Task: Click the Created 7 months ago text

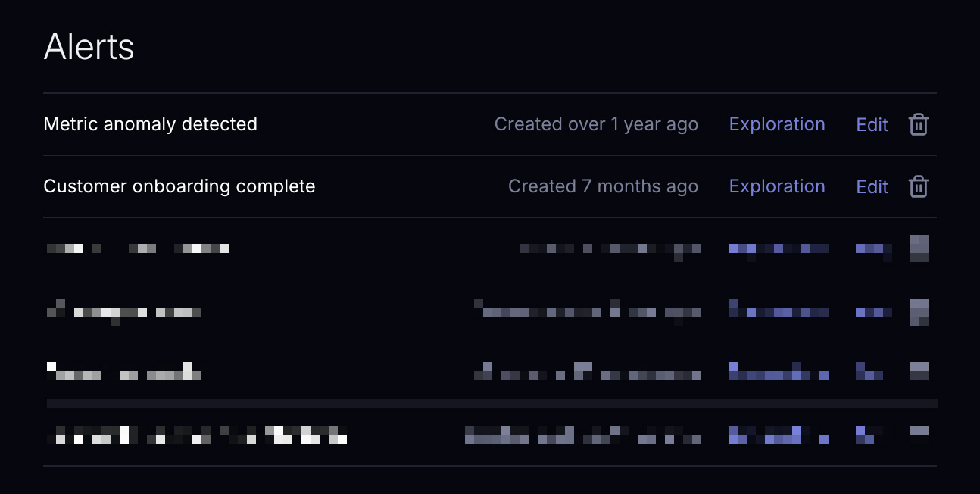Action: coord(603,186)
